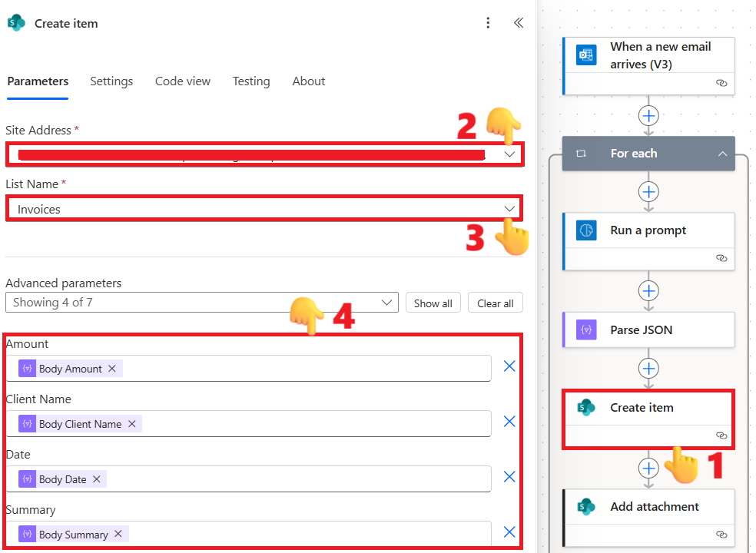Click the Clear all button

tap(495, 303)
